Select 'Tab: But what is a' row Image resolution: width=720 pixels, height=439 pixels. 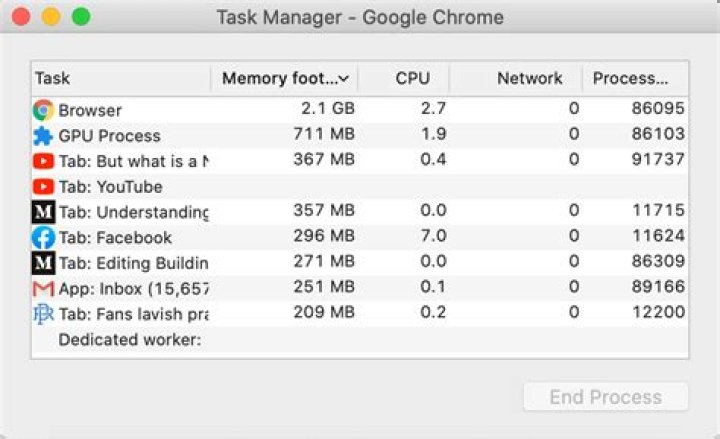coord(360,161)
